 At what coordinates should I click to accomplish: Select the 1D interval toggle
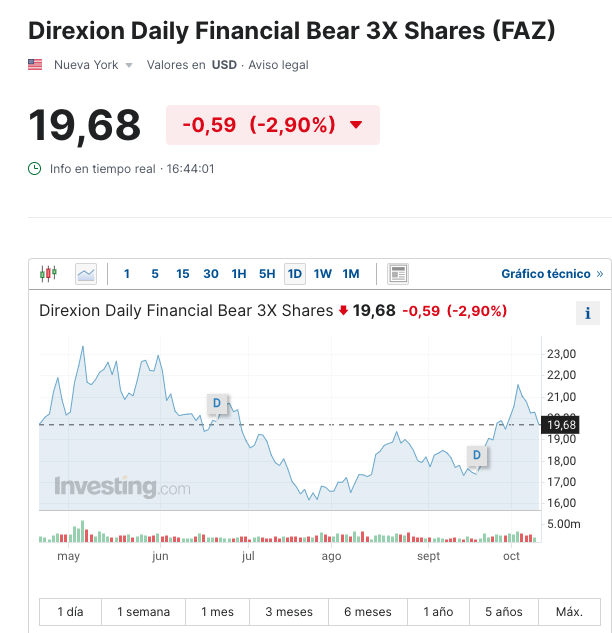point(295,274)
